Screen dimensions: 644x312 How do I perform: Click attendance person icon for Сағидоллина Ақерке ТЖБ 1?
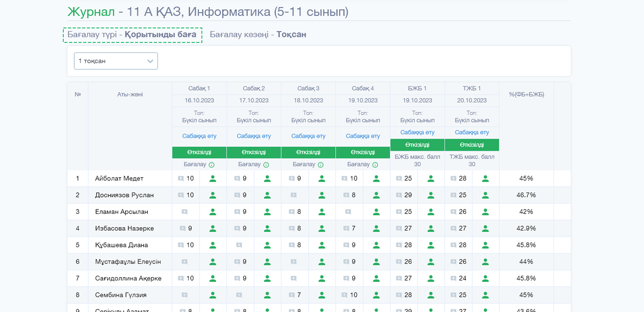(x=485, y=278)
